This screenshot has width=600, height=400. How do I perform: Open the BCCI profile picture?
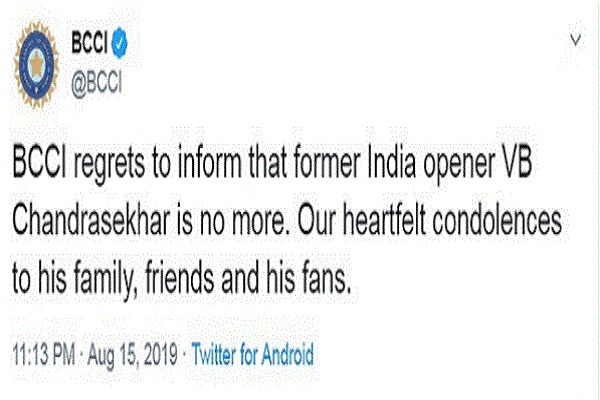point(36,64)
